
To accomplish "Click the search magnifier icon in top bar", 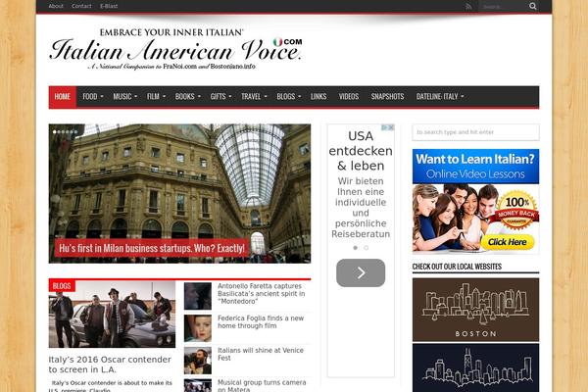I will point(532,6).
